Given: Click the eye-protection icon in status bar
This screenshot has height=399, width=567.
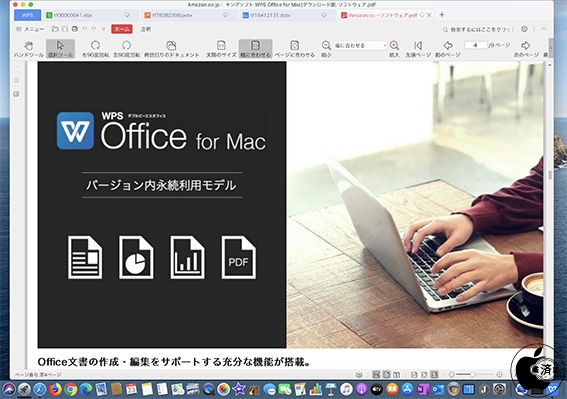Looking at the screenshot, I should click(359, 375).
